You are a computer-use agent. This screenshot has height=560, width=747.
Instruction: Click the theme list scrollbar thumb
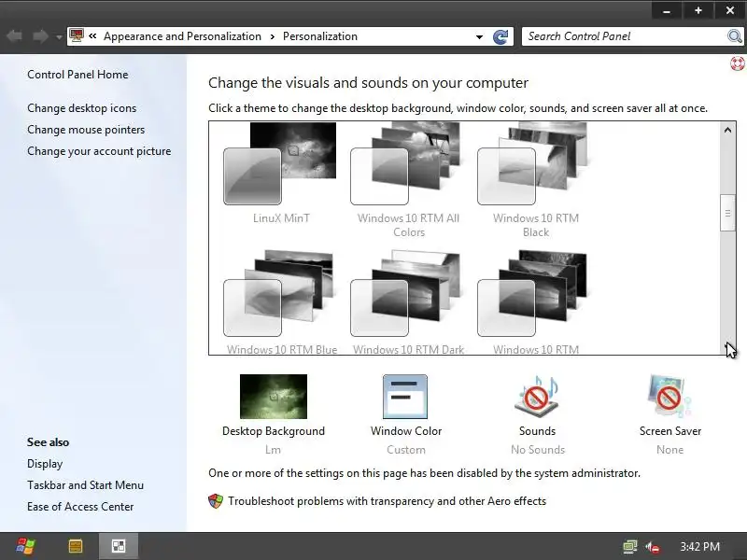coord(727,213)
